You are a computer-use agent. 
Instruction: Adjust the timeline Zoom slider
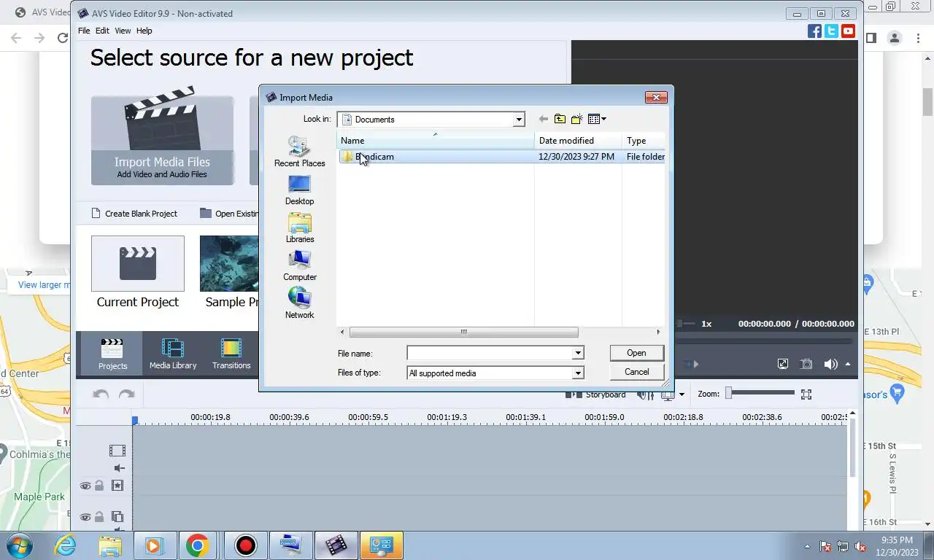760,393
